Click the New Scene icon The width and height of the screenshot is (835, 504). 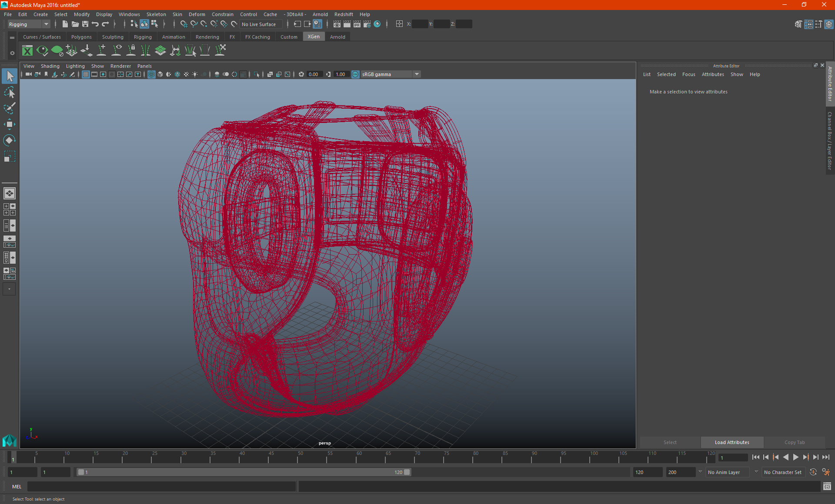65,24
